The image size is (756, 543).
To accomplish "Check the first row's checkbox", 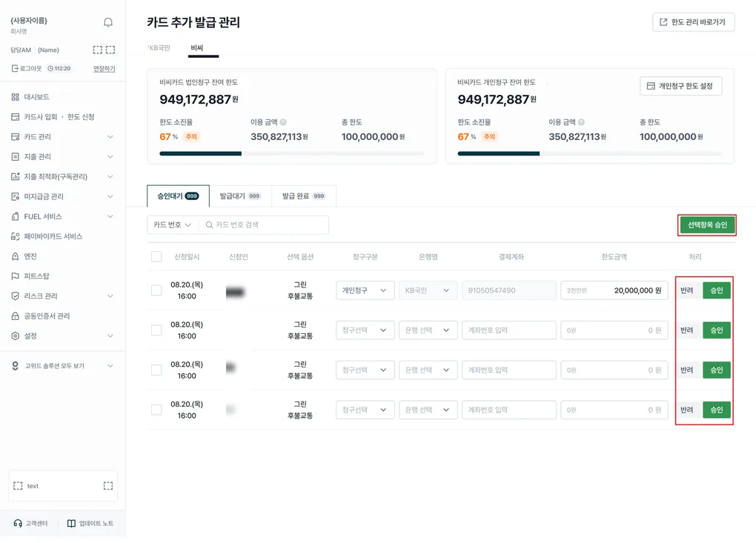I will click(x=156, y=290).
